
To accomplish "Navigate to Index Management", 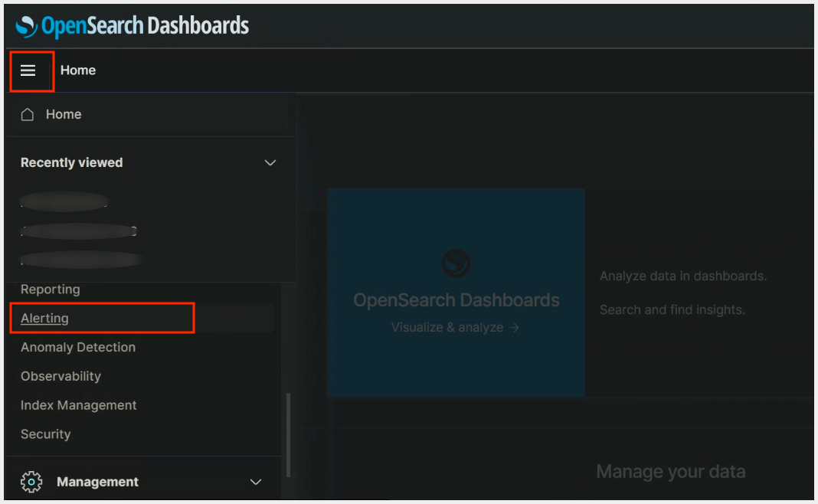I will [78, 405].
